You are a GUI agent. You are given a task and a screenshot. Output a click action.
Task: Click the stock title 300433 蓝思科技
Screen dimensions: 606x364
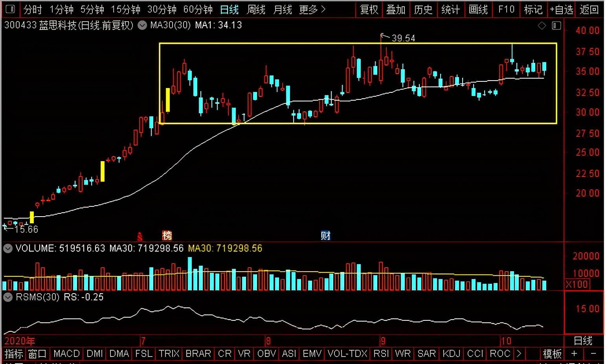coord(40,26)
